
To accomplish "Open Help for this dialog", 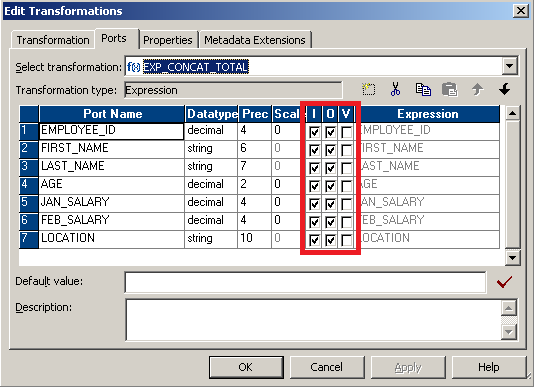I will pyautogui.click(x=489, y=367).
